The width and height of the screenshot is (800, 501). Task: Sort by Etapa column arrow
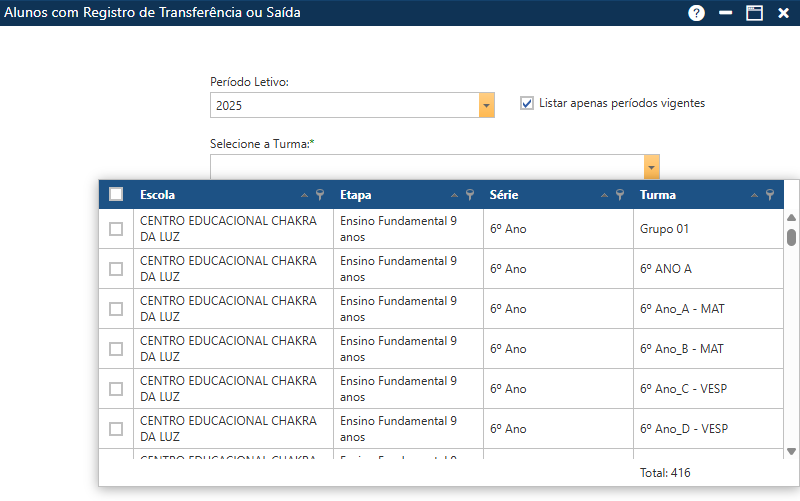pyautogui.click(x=455, y=195)
